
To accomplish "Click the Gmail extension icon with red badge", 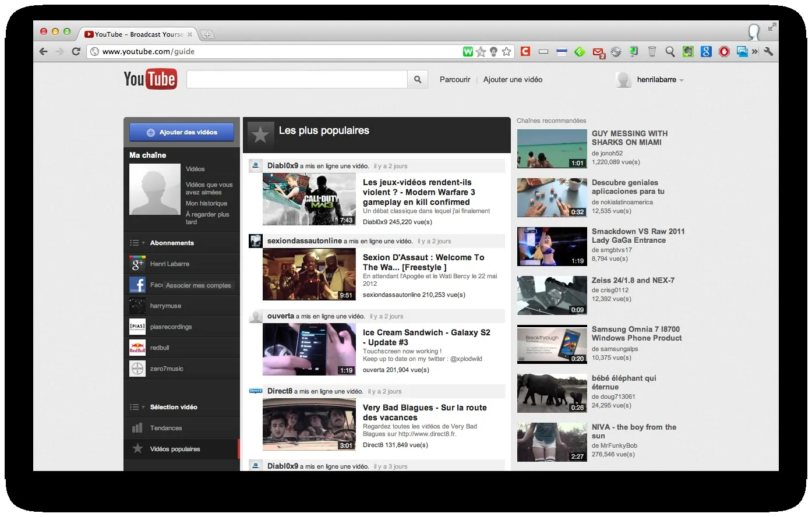I will click(x=598, y=52).
